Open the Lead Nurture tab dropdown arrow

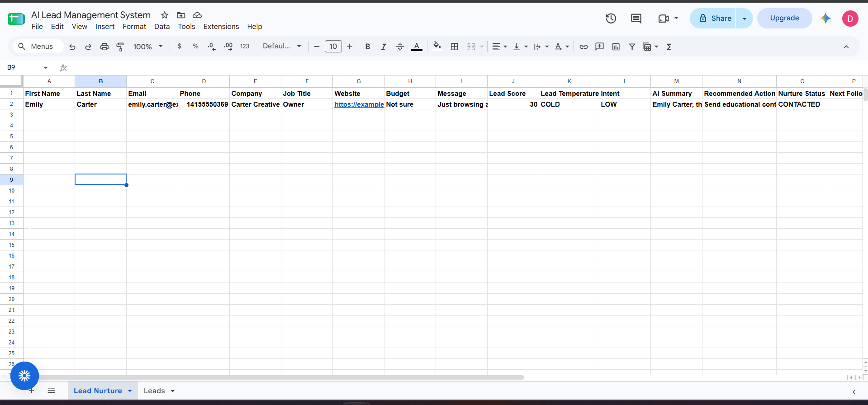pos(130,391)
